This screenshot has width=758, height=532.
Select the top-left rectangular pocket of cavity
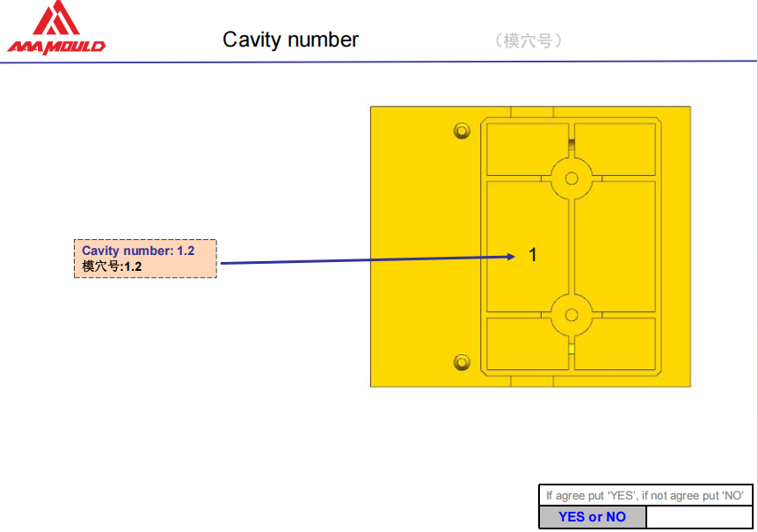(x=526, y=148)
